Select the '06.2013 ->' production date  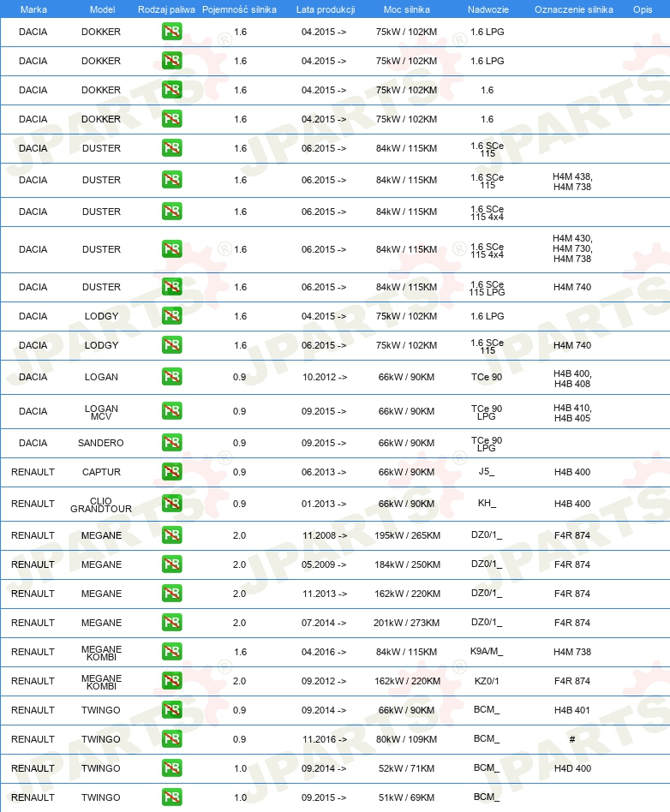(324, 472)
